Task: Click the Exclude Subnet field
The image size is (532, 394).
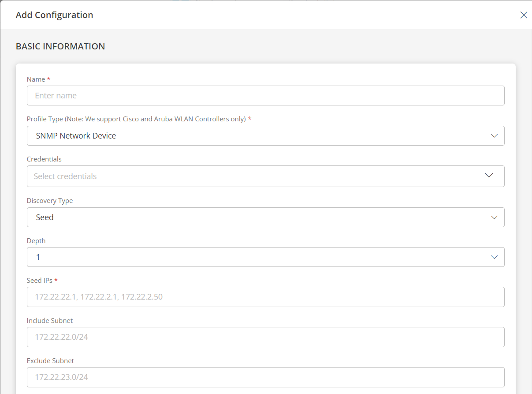Action: coord(264,377)
